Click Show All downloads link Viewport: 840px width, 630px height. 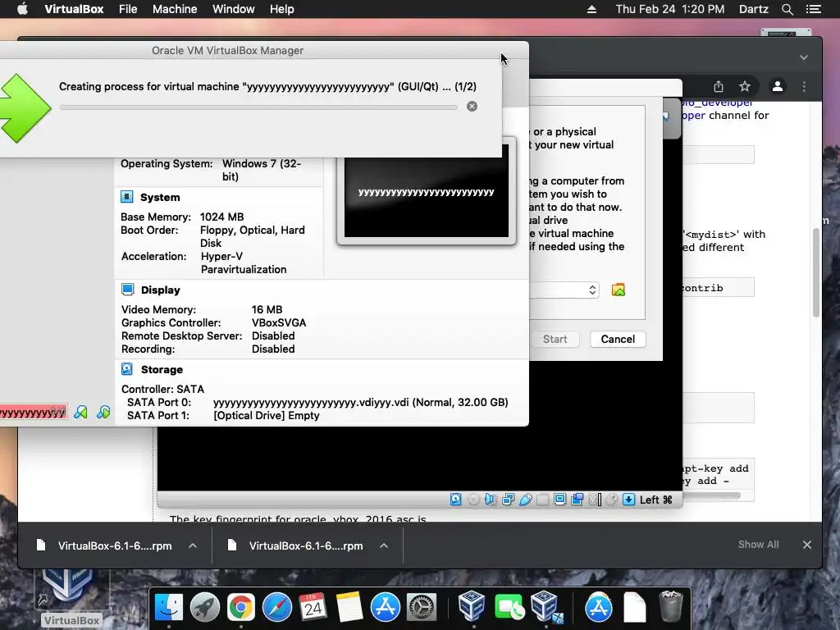click(759, 545)
